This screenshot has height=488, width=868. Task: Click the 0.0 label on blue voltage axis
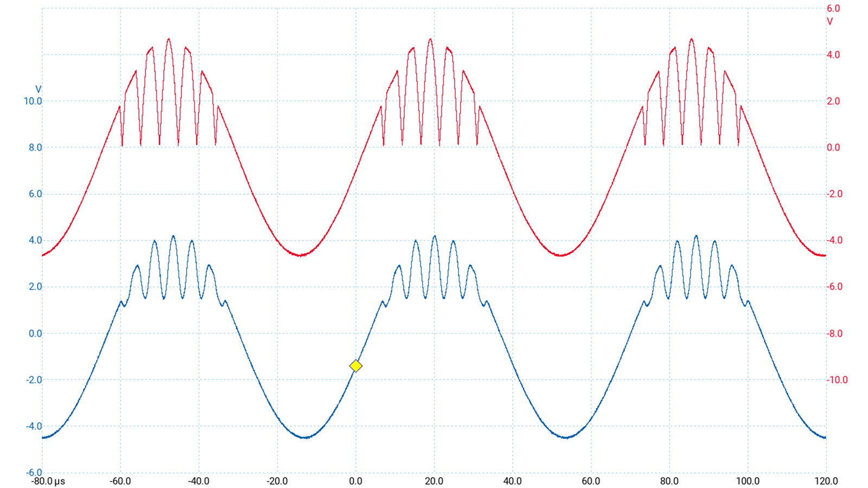[35, 333]
